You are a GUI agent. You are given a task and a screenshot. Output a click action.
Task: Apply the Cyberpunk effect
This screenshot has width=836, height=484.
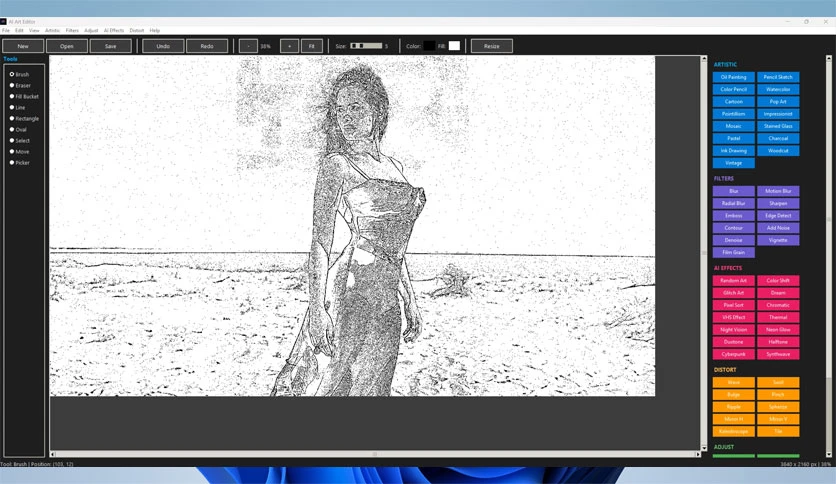point(734,354)
